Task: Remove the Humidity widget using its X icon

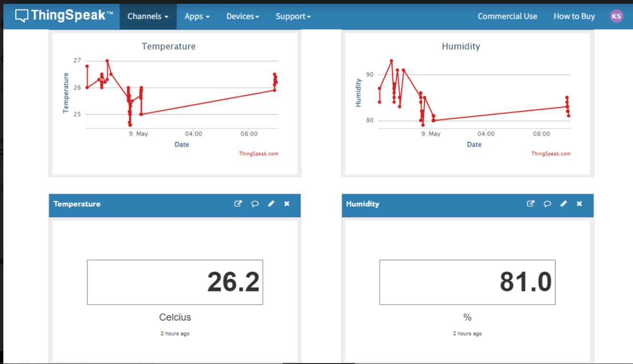Action: point(579,203)
